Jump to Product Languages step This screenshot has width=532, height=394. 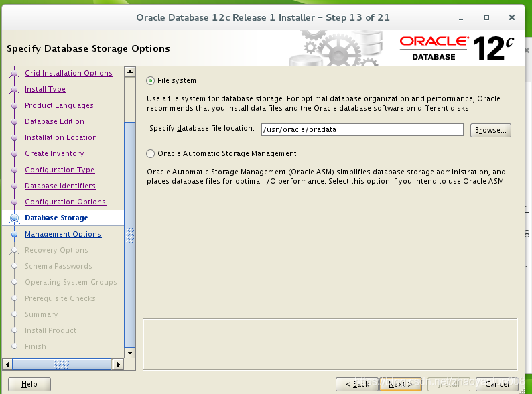click(59, 105)
